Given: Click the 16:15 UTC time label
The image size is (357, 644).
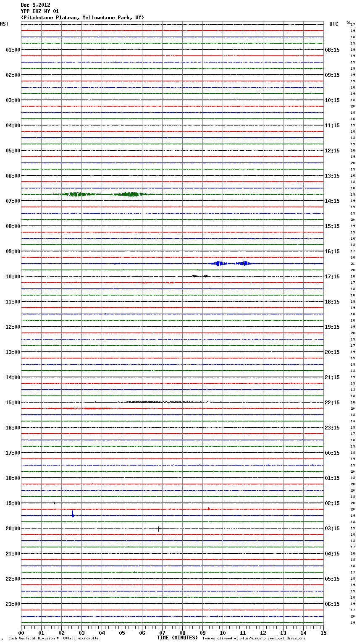Looking at the screenshot, I should click(332, 251).
